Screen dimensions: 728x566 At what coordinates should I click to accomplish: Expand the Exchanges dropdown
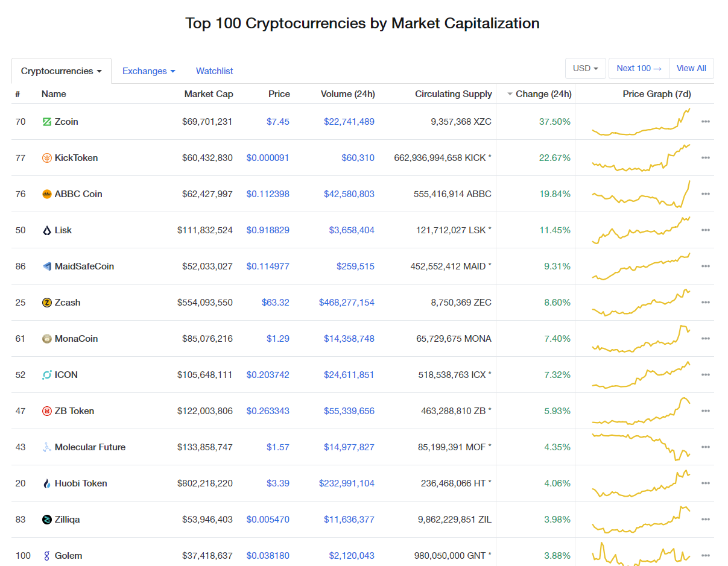[x=149, y=71]
